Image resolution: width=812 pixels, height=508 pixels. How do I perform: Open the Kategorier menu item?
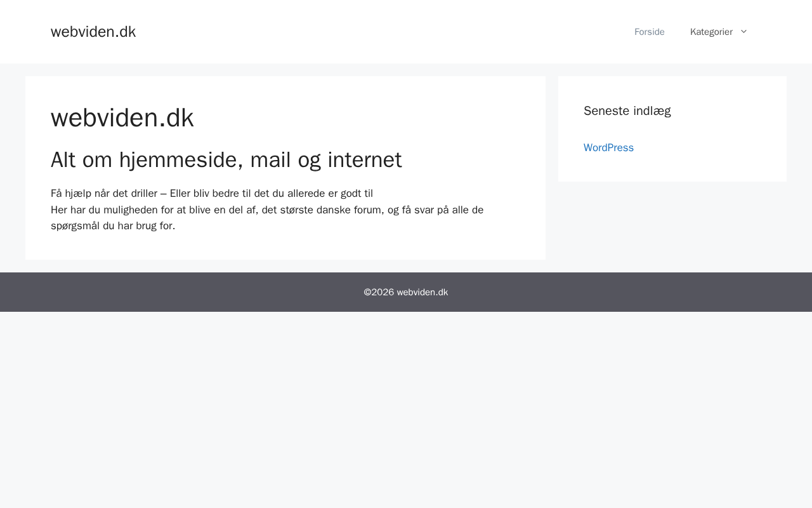click(711, 32)
